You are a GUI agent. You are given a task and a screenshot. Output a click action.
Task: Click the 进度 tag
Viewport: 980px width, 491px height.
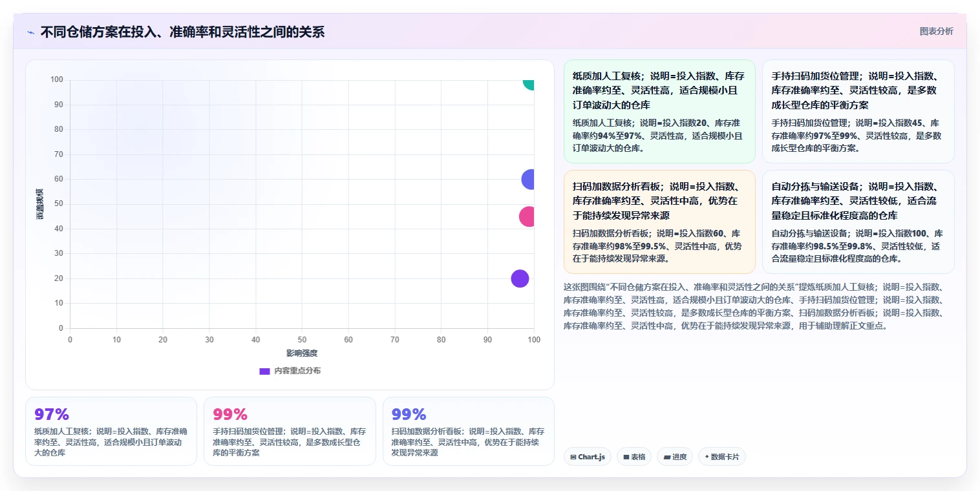tap(674, 457)
